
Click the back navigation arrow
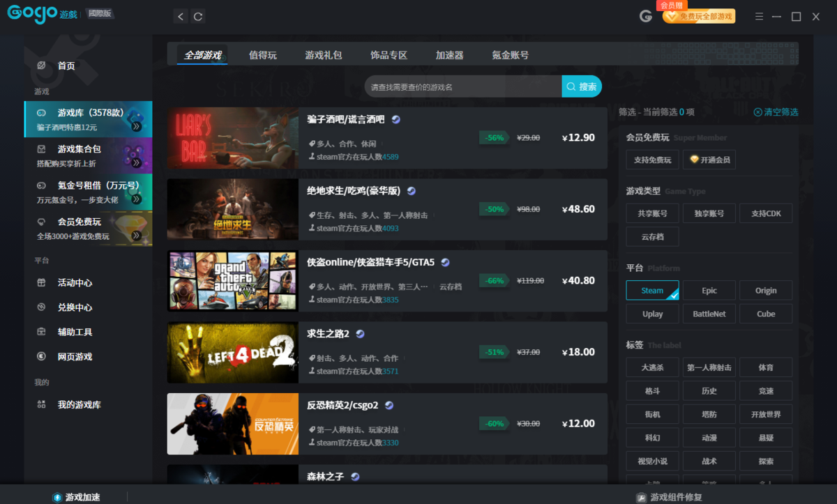pos(181,16)
